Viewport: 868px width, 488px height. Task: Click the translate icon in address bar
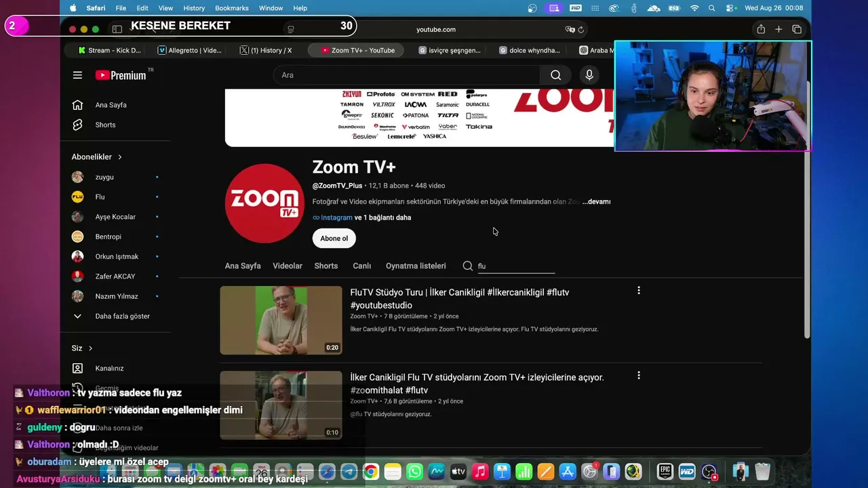point(570,29)
